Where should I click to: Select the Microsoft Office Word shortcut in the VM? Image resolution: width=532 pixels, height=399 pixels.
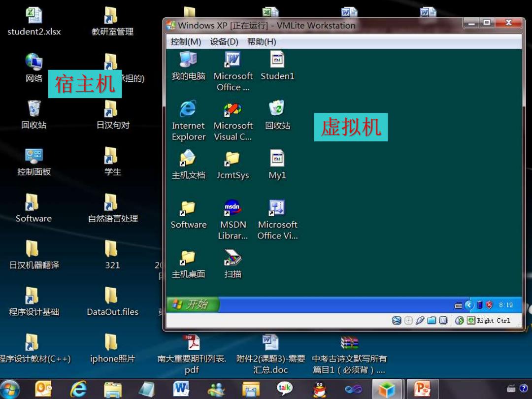(x=233, y=71)
